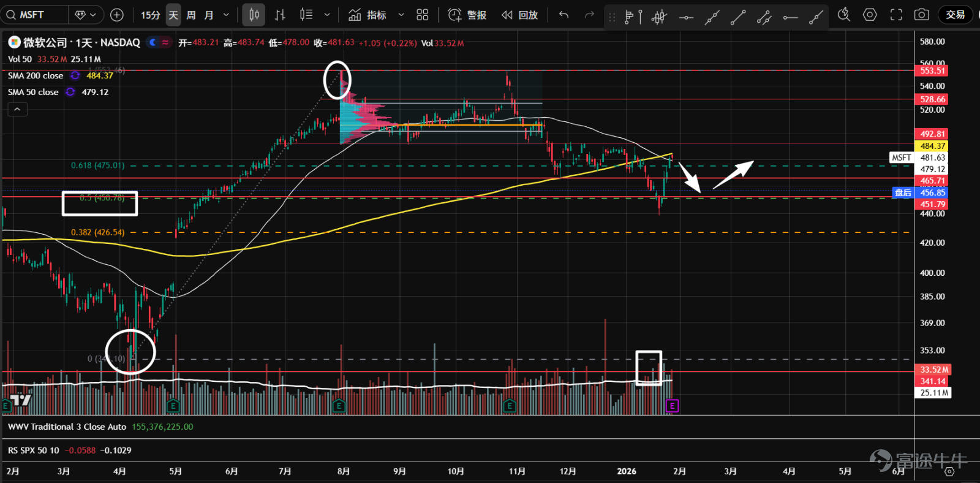Screen dimensions: 980x483
Task: Select the Vol 50 indicator legend
Action: tap(20, 59)
